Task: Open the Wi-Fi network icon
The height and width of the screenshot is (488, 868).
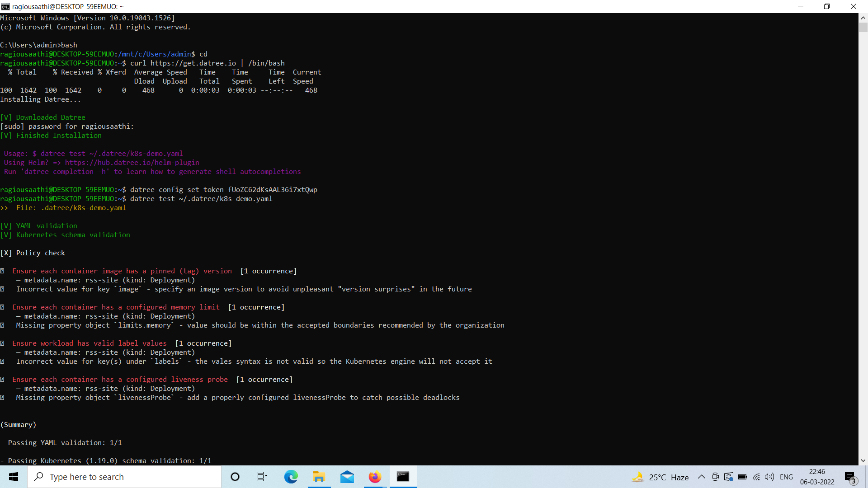Action: tap(756, 477)
